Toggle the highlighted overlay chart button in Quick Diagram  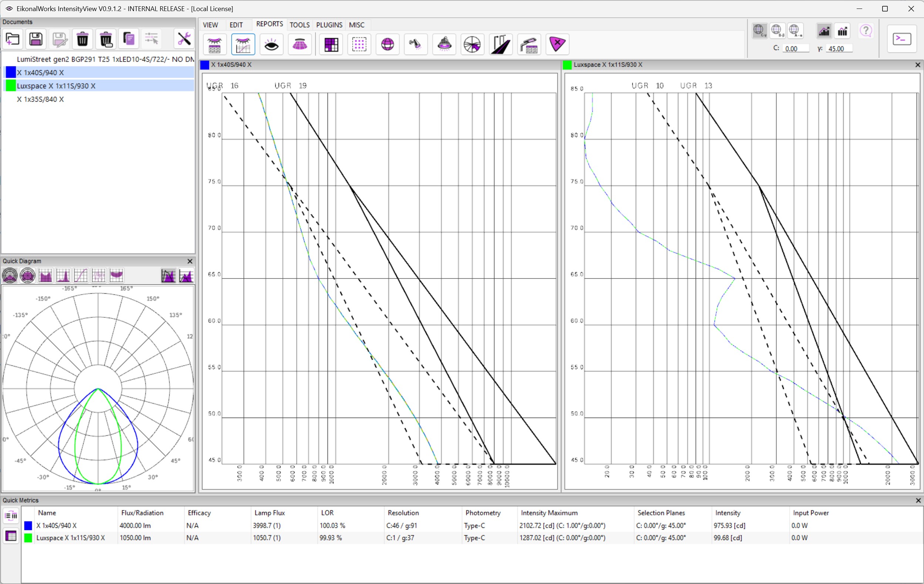(168, 275)
